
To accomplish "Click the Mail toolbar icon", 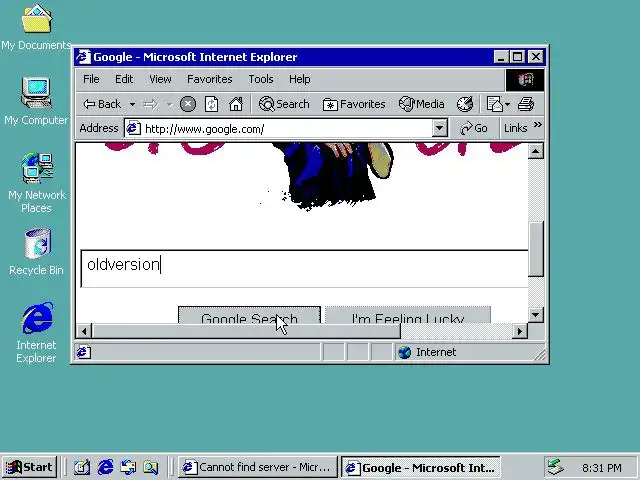I will point(494,104).
